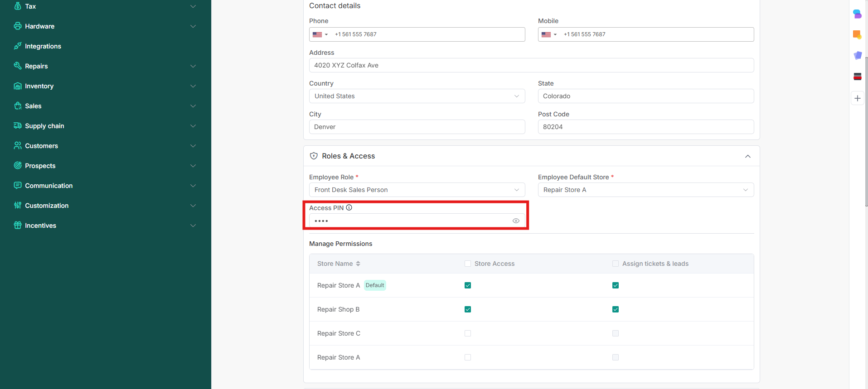Open the Sales menu item
The height and width of the screenshot is (389, 868).
[33, 106]
